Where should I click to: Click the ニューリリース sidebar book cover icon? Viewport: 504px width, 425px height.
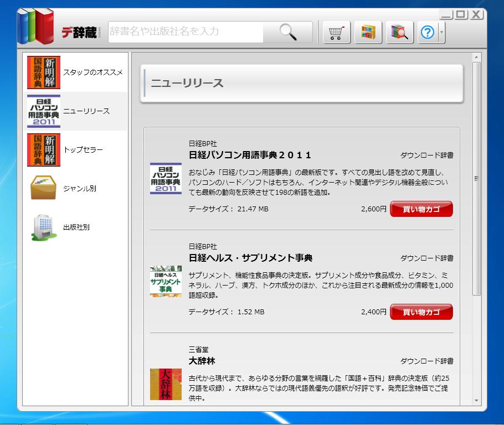point(44,111)
